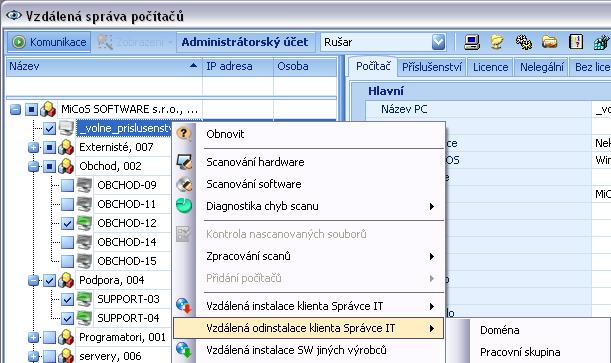Click the Komunikace toolbar button
611x363 pixels.
(49, 42)
